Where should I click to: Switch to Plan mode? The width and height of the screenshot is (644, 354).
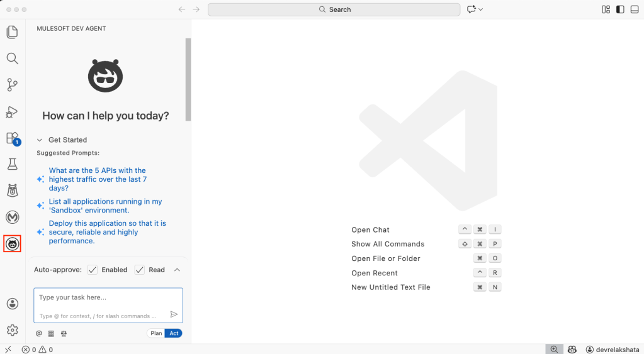156,333
